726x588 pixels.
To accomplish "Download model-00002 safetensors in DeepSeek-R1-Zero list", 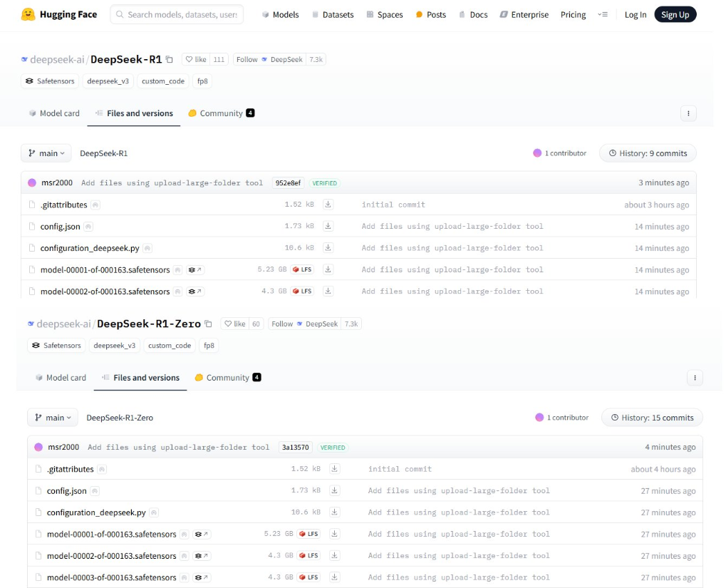I will (x=334, y=555).
